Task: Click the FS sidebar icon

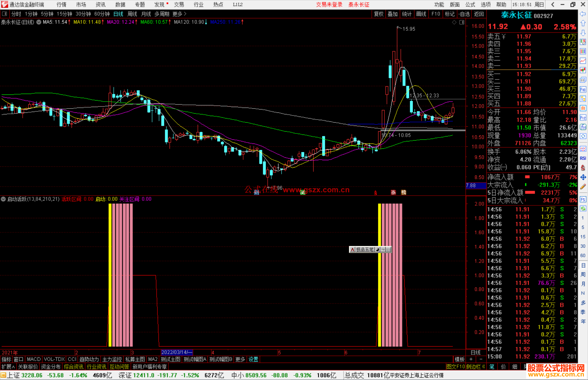Action: 583,199
